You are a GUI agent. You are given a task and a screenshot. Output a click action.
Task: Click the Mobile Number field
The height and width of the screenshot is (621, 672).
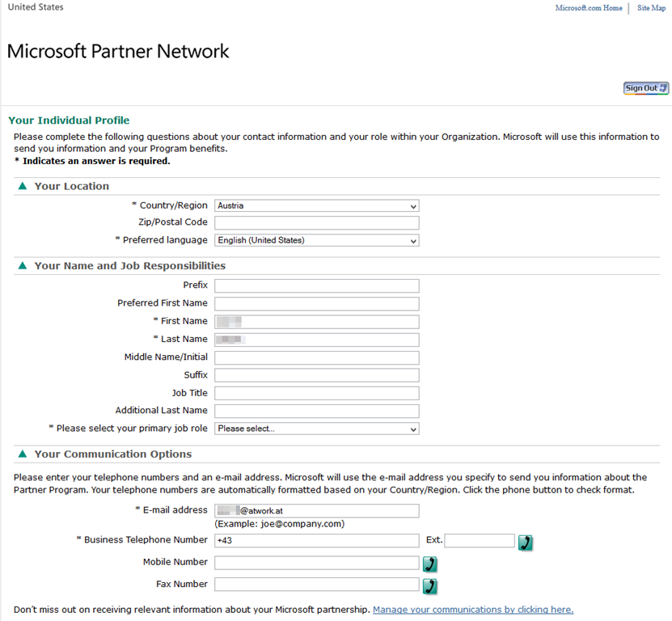[317, 563]
